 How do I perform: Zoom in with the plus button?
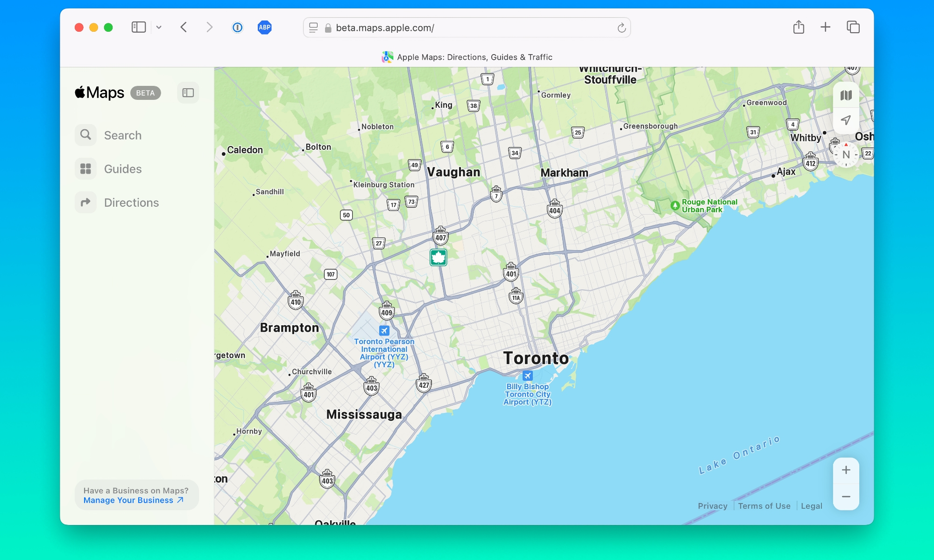tap(846, 470)
